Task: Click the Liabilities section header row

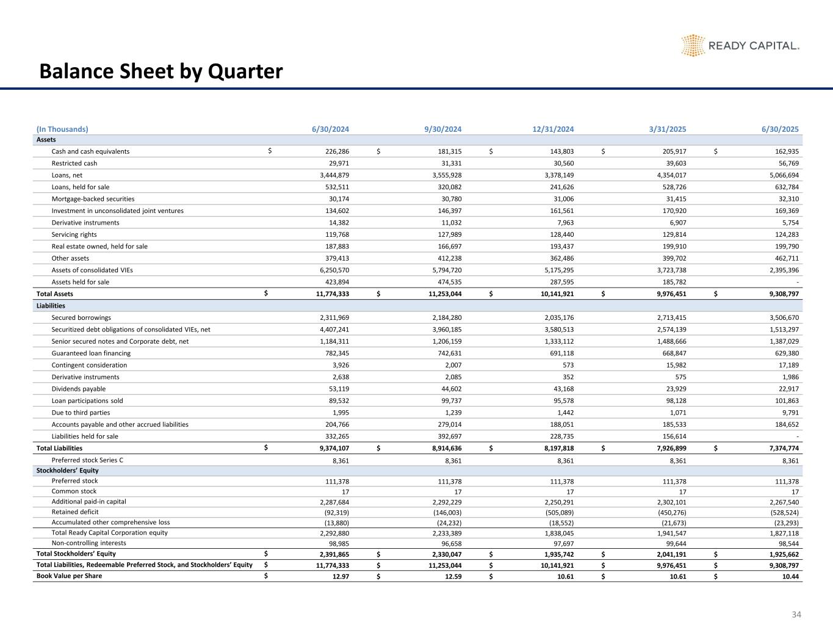Action: (51, 306)
